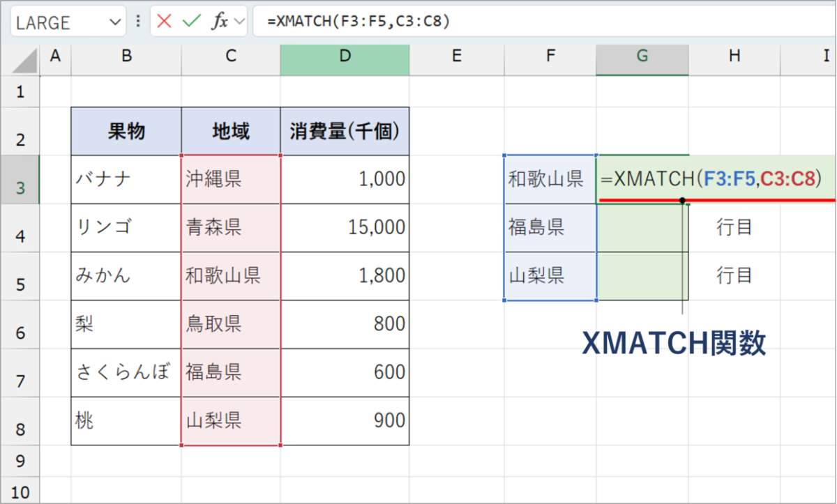Click the vertical ellipsis beside the Name Box
The height and width of the screenshot is (504, 837).
[x=137, y=21]
